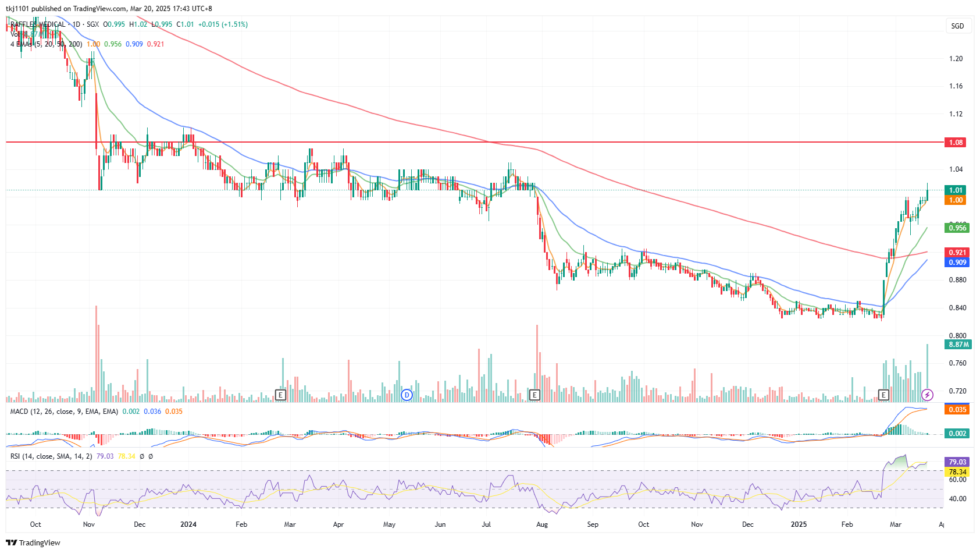This screenshot has height=553, width=980.
Task: Click the purple 79.03 RSI value label
Action: tap(957, 462)
